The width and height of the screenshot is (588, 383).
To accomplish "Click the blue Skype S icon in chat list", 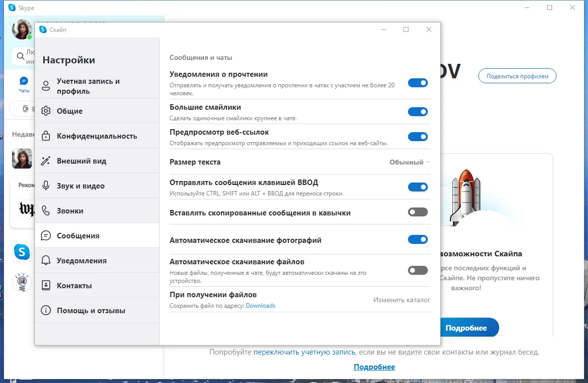I will coord(22,252).
